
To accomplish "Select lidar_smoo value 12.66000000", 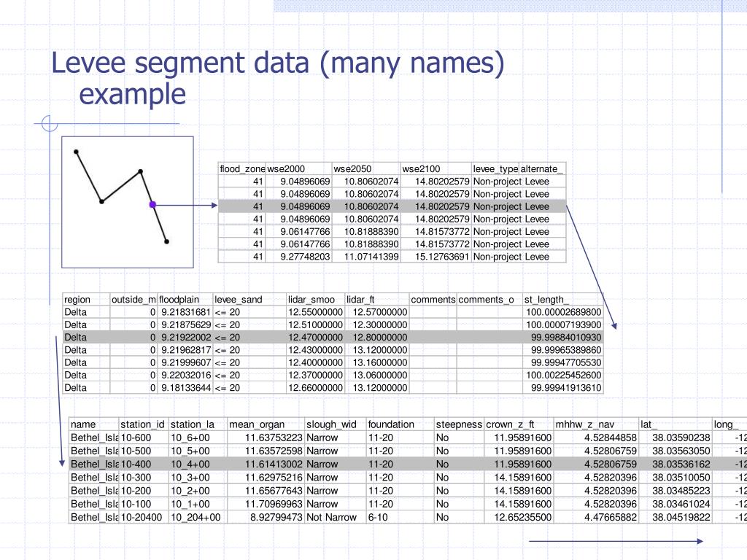I will coord(315,388).
